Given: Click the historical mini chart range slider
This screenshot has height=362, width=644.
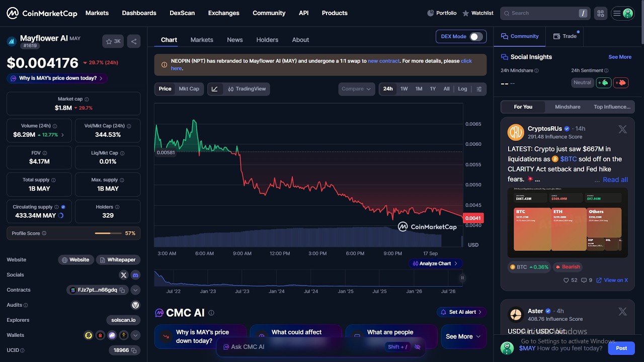Looking at the screenshot, I should (308, 278).
